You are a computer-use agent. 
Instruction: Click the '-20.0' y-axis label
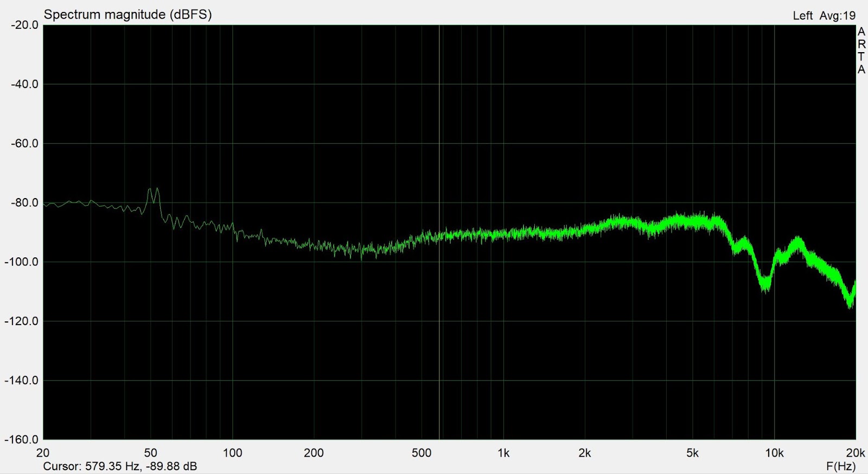[24, 25]
